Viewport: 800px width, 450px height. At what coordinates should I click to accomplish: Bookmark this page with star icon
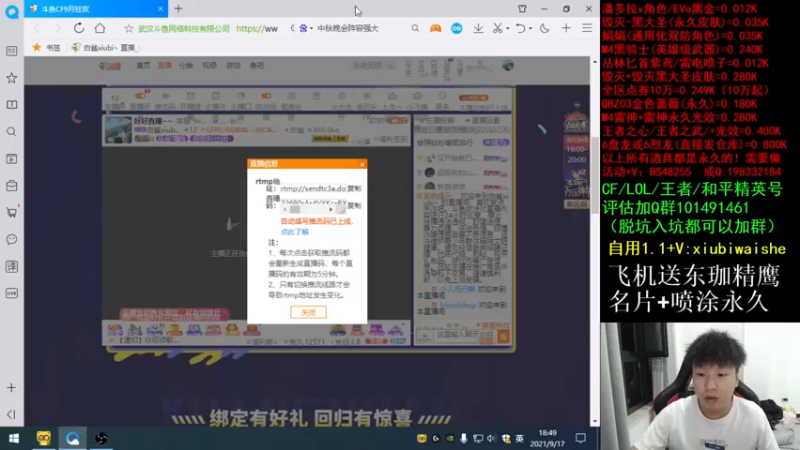[129, 29]
